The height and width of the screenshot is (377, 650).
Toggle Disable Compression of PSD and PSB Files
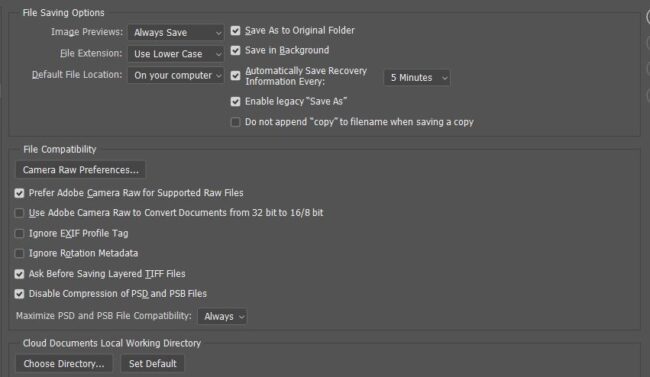19,294
